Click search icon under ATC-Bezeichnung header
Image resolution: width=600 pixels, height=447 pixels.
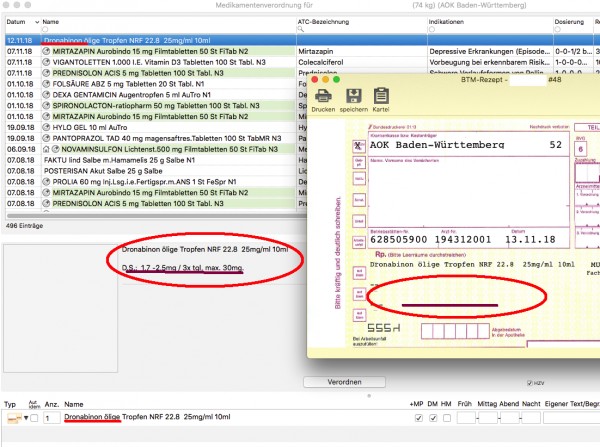301,29
